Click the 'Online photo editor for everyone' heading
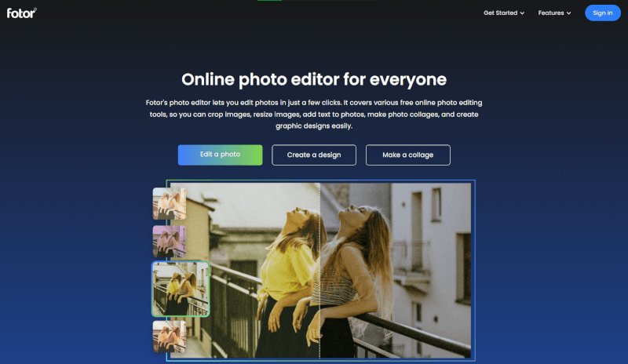The image size is (628, 364). [313, 79]
